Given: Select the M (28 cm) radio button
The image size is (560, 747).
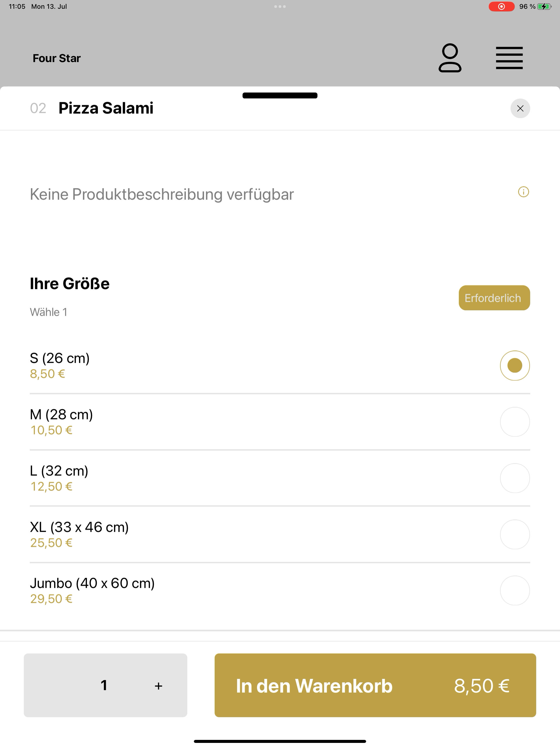Looking at the screenshot, I should point(515,422).
